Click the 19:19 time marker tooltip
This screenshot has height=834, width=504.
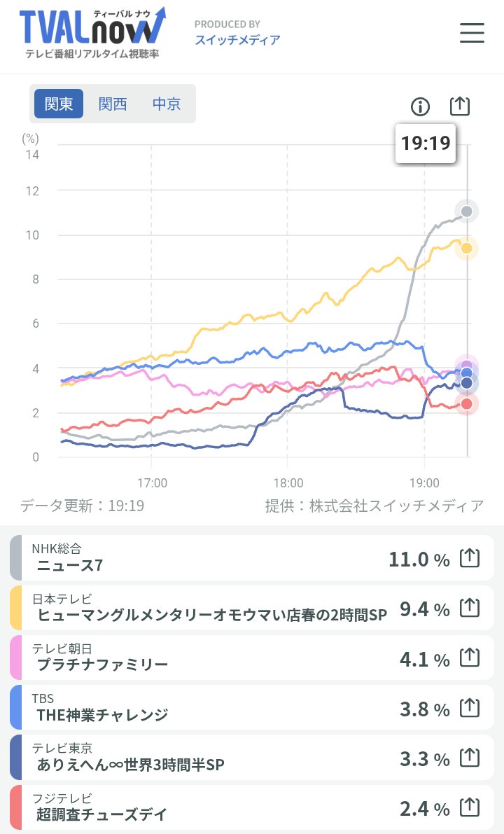click(x=426, y=144)
